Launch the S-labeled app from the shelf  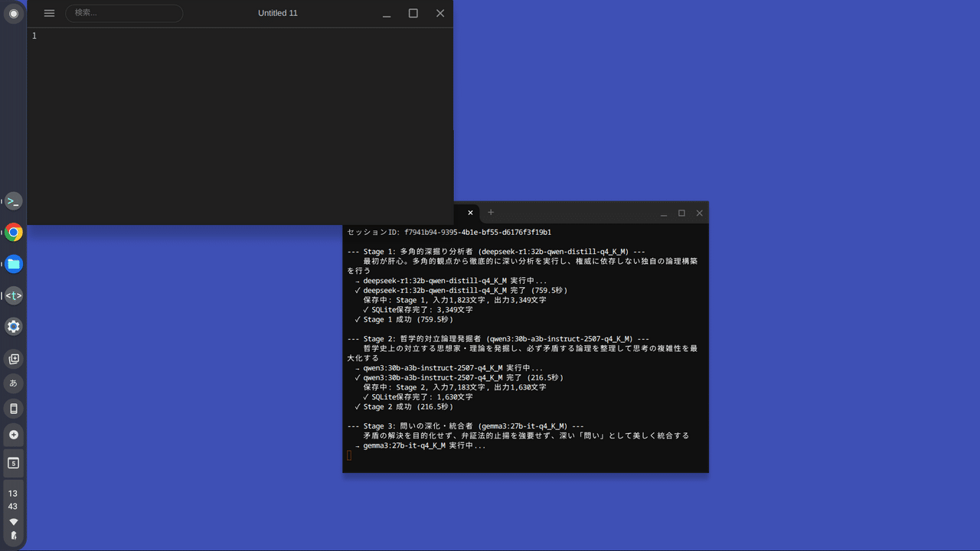tap(13, 462)
